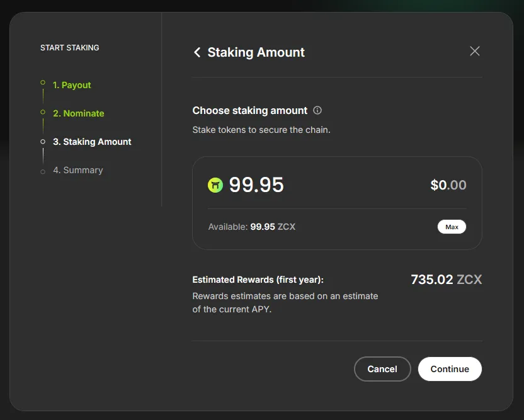Click the info icon next to Choose staking amount

coord(317,110)
